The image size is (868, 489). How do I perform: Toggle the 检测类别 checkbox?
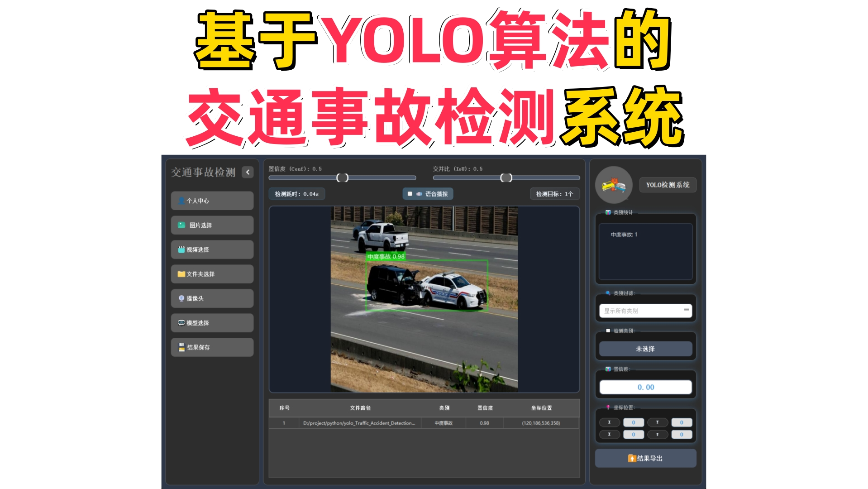tap(608, 330)
